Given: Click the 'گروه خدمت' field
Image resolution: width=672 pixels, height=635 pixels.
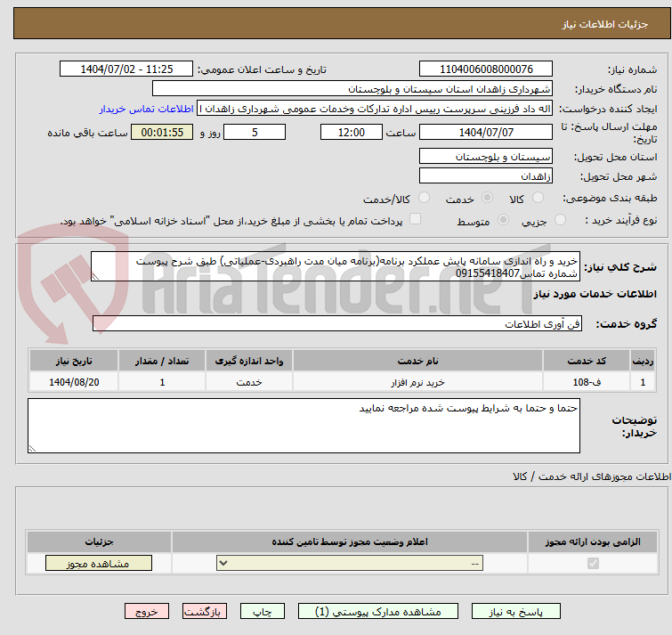Looking at the screenshot, I should coord(337,325).
